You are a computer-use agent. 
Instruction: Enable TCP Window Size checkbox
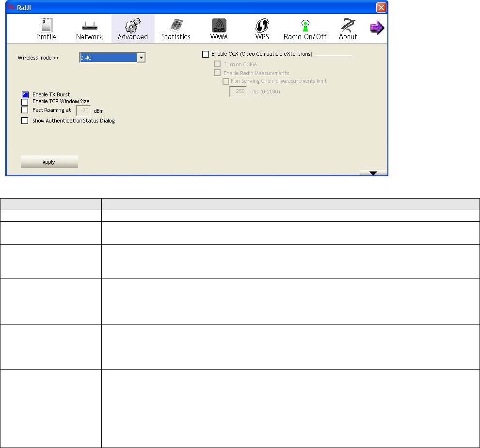pos(25,102)
